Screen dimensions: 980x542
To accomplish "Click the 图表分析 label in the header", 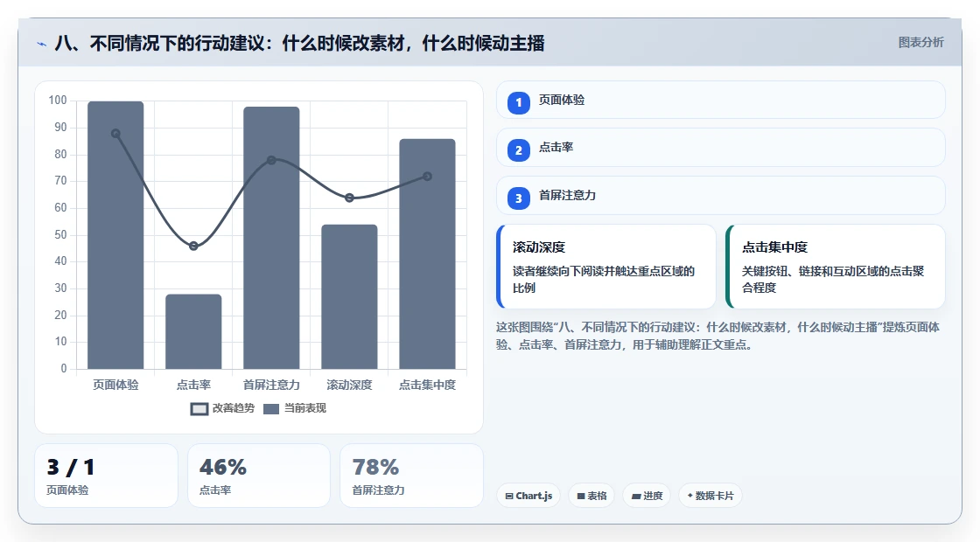I will pos(920,43).
